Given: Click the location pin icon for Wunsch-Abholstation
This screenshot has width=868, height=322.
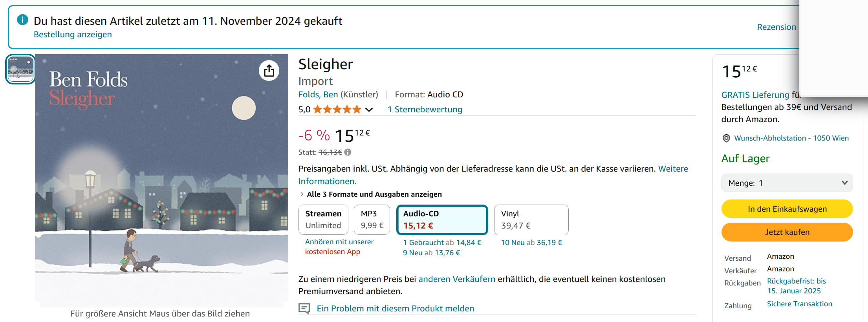Looking at the screenshot, I should (726, 138).
